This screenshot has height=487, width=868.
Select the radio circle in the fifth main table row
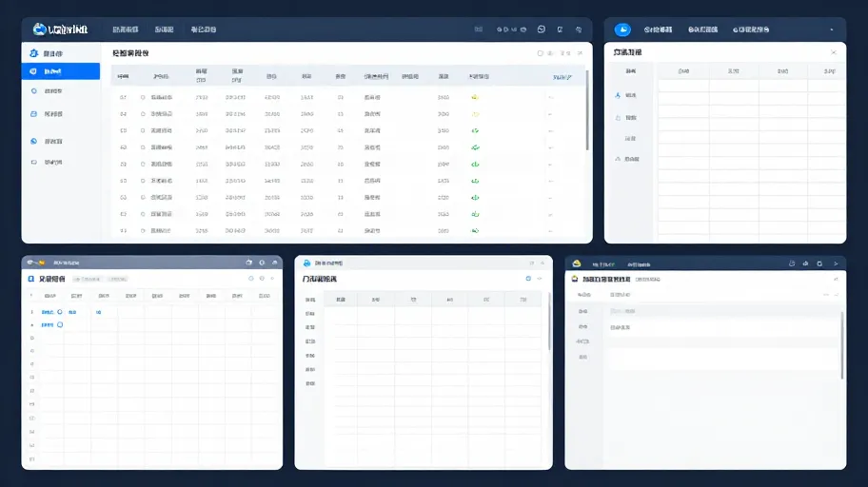(143, 165)
